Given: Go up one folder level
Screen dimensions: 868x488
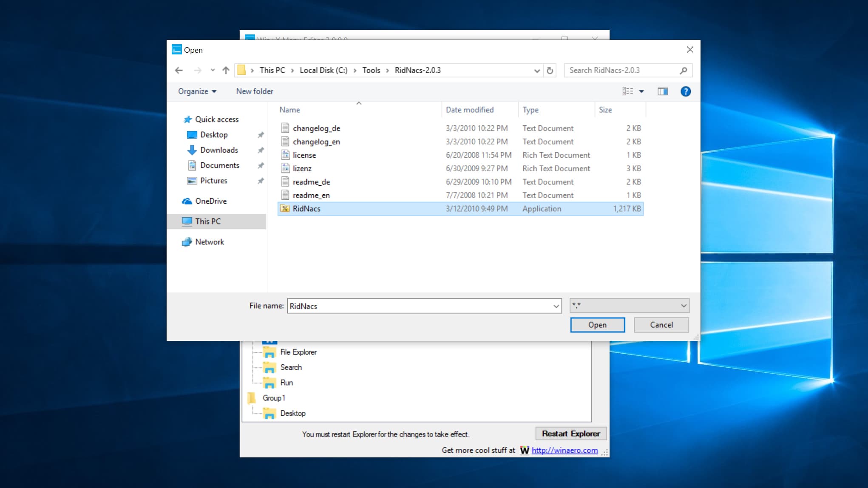Looking at the screenshot, I should click(x=226, y=70).
